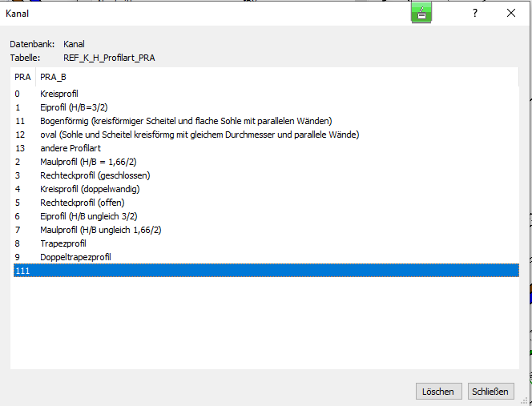
Task: Select the Doppeltrapezprofil row
Action: [75, 257]
